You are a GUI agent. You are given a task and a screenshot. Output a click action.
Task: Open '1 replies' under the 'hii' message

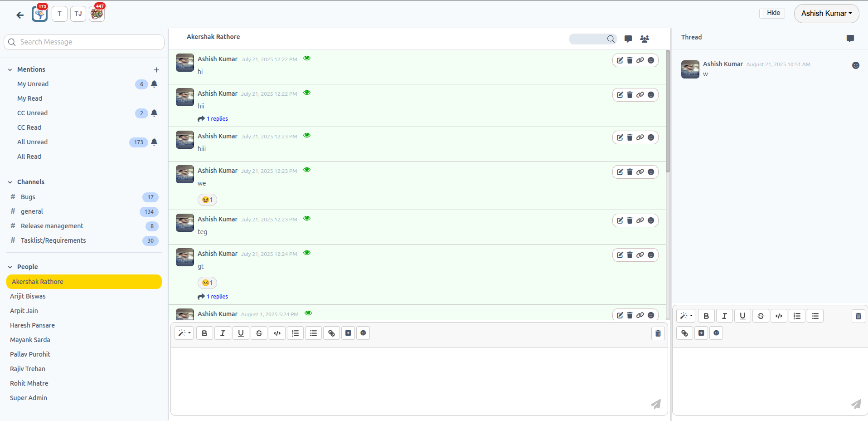217,119
